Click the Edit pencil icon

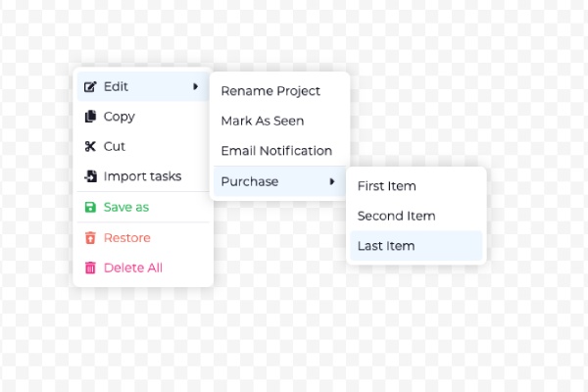pyautogui.click(x=90, y=86)
